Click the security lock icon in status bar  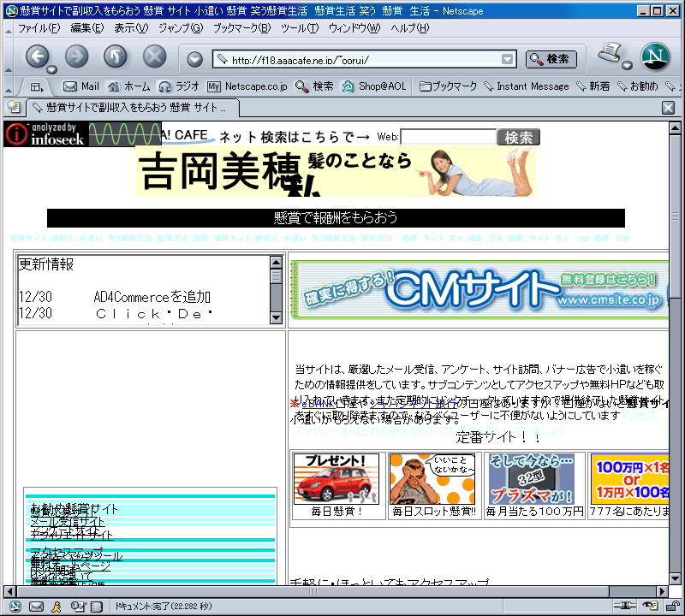pyautogui.click(x=672, y=606)
